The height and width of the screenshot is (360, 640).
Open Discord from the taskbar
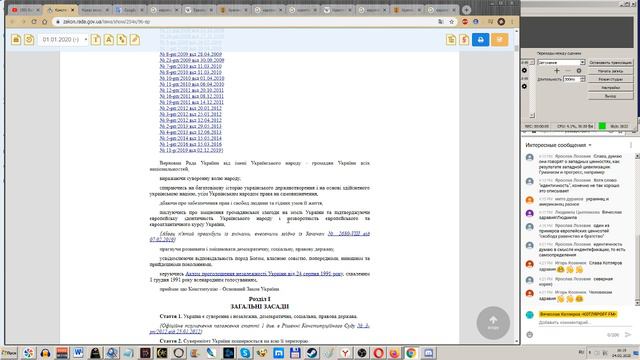point(428,353)
